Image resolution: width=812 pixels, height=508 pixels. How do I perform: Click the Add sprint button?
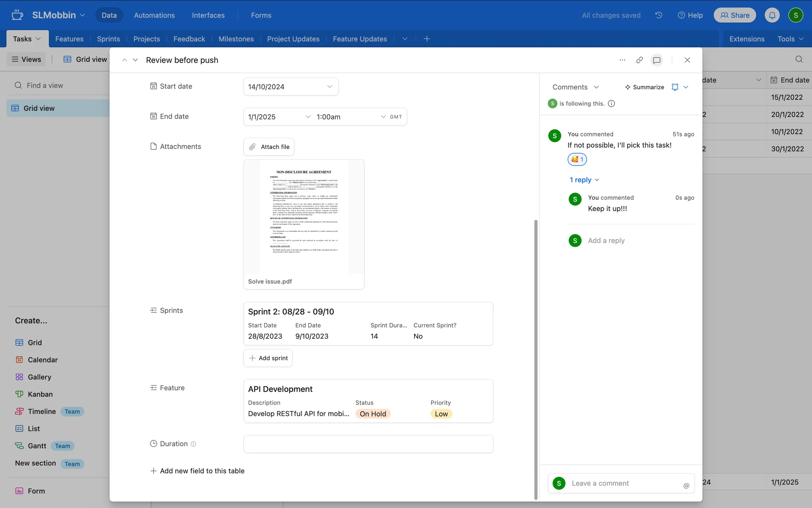click(x=268, y=358)
